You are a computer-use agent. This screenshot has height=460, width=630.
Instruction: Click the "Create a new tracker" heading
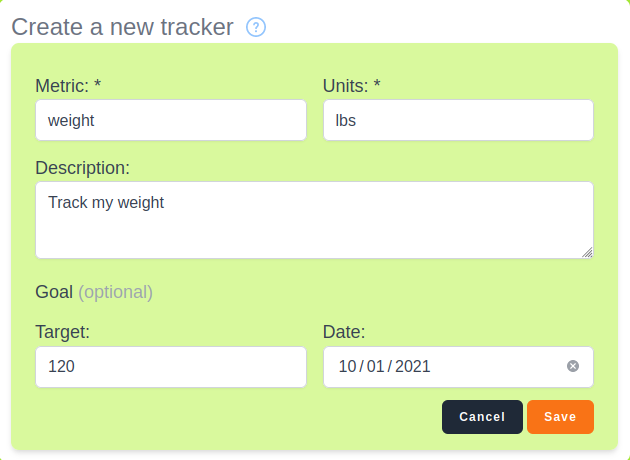[x=122, y=27]
